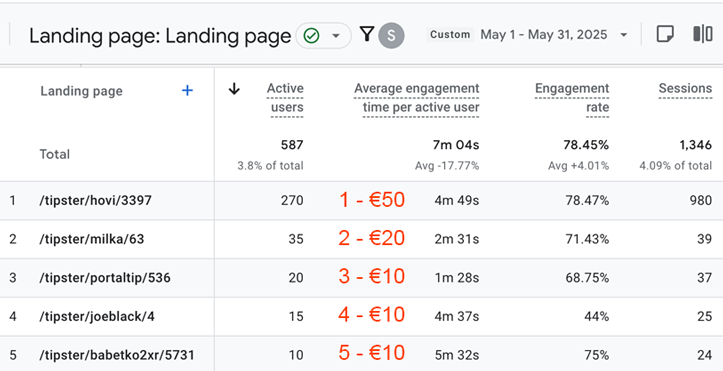Click the descending sort arrow

[x=234, y=89]
